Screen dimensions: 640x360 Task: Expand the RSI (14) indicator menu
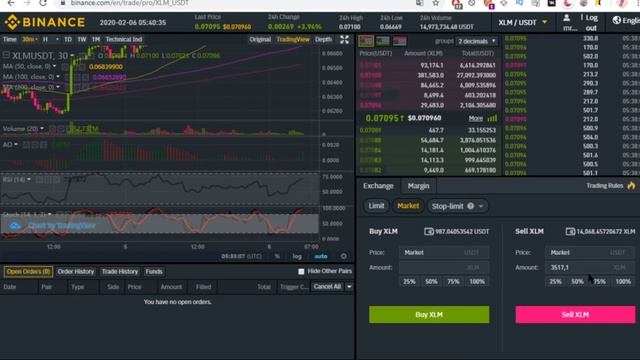click(29, 179)
